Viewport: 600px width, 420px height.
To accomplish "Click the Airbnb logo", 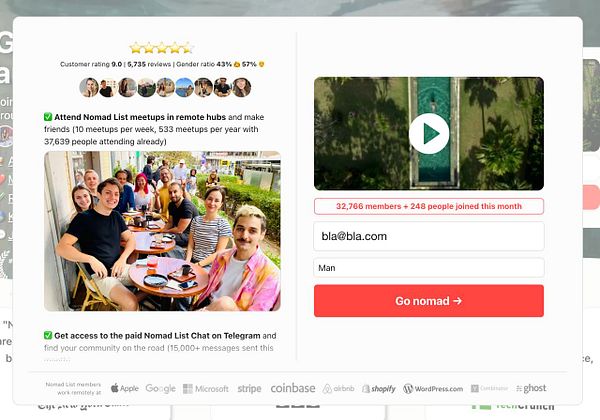I will (339, 389).
